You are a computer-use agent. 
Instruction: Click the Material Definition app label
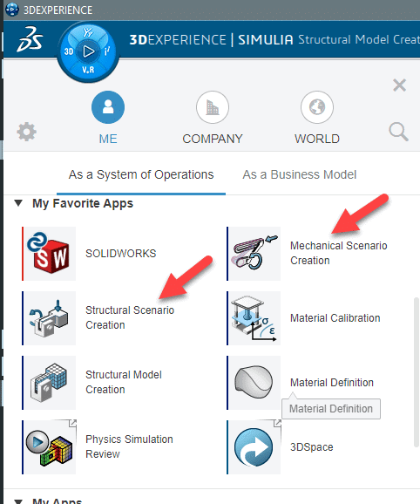332,383
